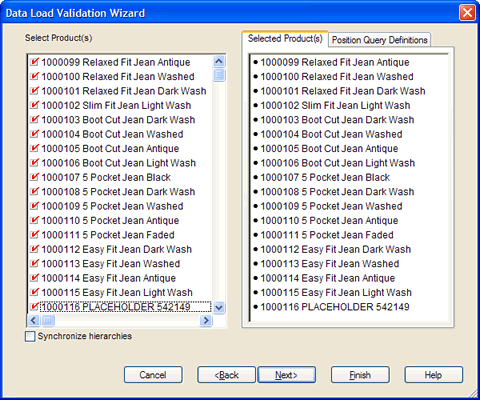This screenshot has width=480, height=400.
Task: Select 1000107 5 Pocket Jean Black in Selected Products
Action: 321,177
